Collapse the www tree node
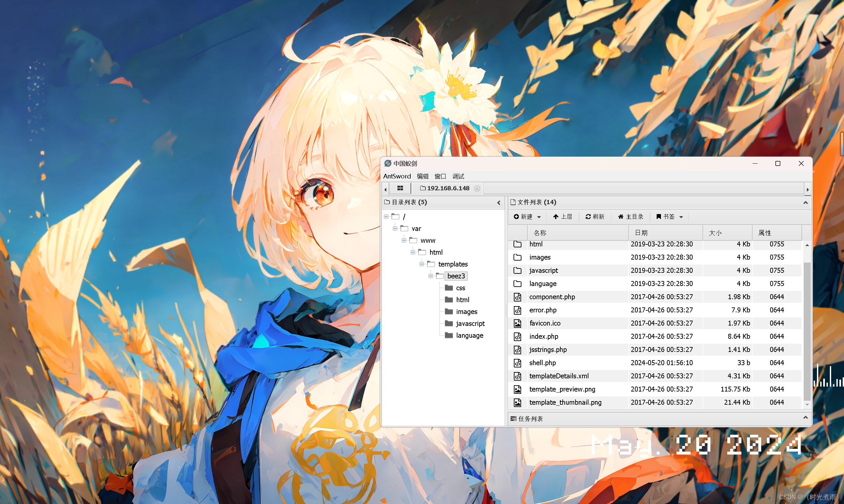 (x=404, y=240)
